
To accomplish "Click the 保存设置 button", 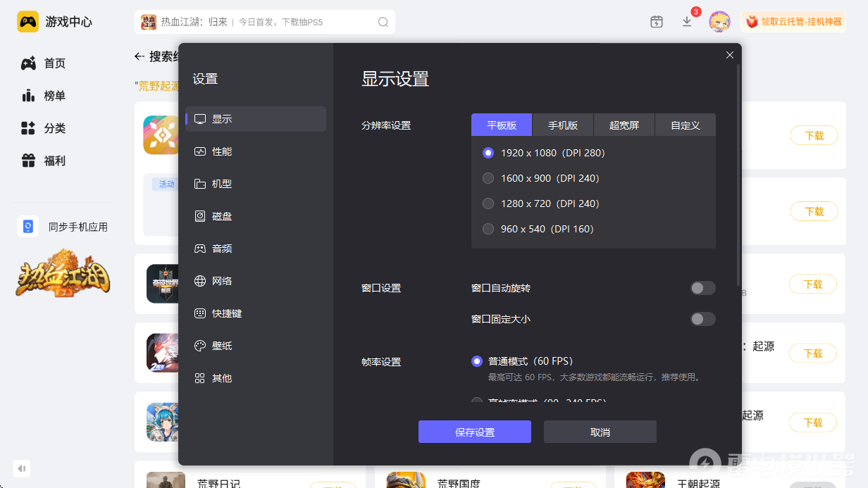I will [x=475, y=432].
